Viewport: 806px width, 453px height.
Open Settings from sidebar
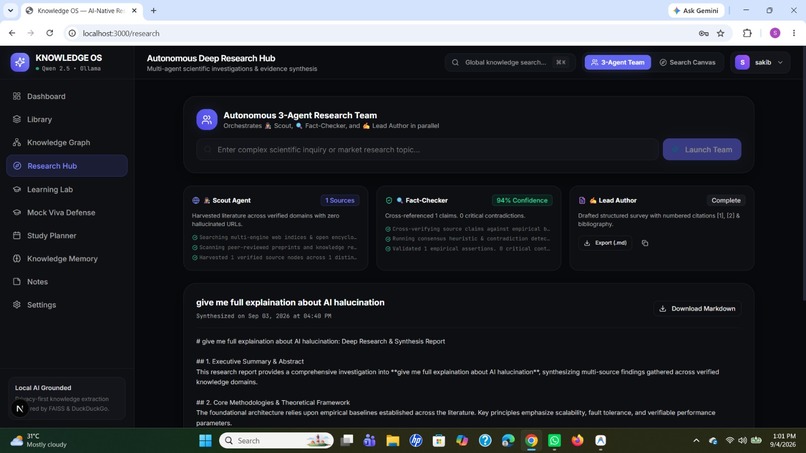click(x=67, y=305)
